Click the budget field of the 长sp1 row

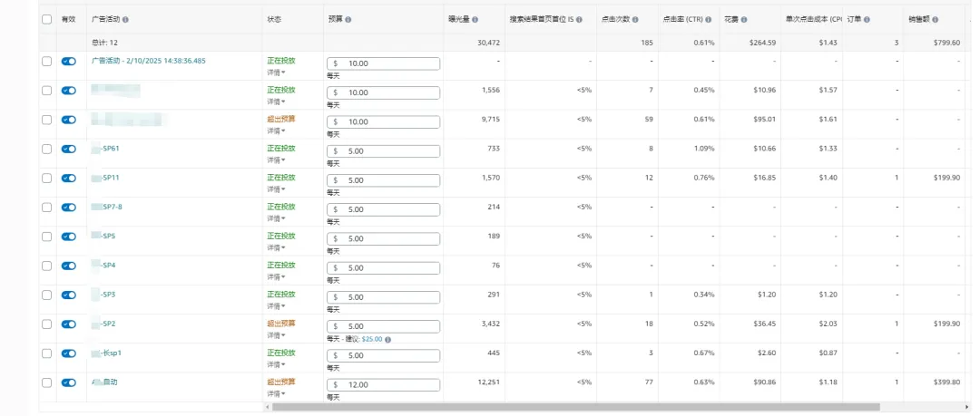383,355
